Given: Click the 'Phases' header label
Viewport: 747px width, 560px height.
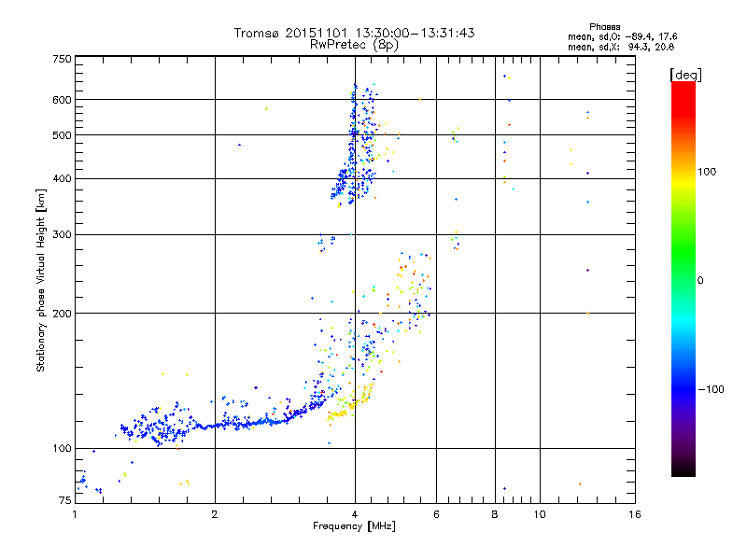Looking at the screenshot, I should coord(604,27).
